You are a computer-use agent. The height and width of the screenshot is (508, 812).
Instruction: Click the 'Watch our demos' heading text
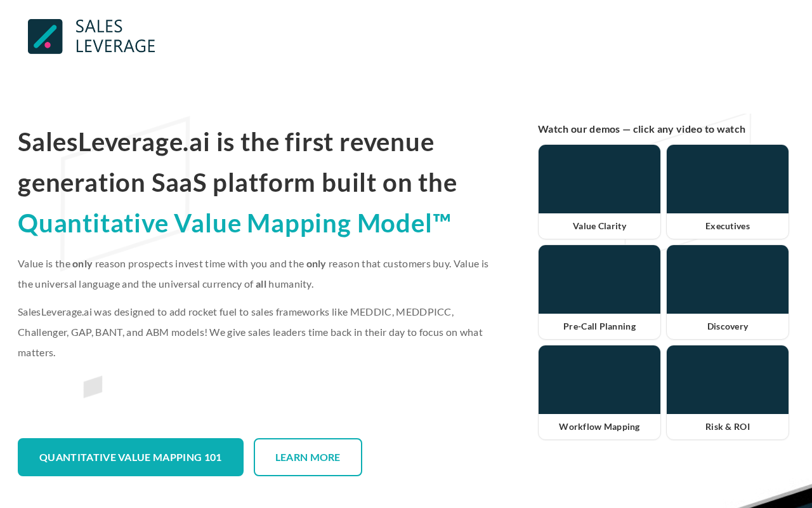pyautogui.click(x=641, y=129)
